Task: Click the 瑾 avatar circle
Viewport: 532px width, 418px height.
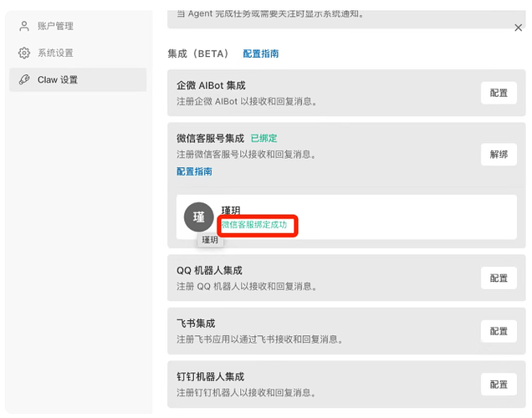Action: click(199, 217)
